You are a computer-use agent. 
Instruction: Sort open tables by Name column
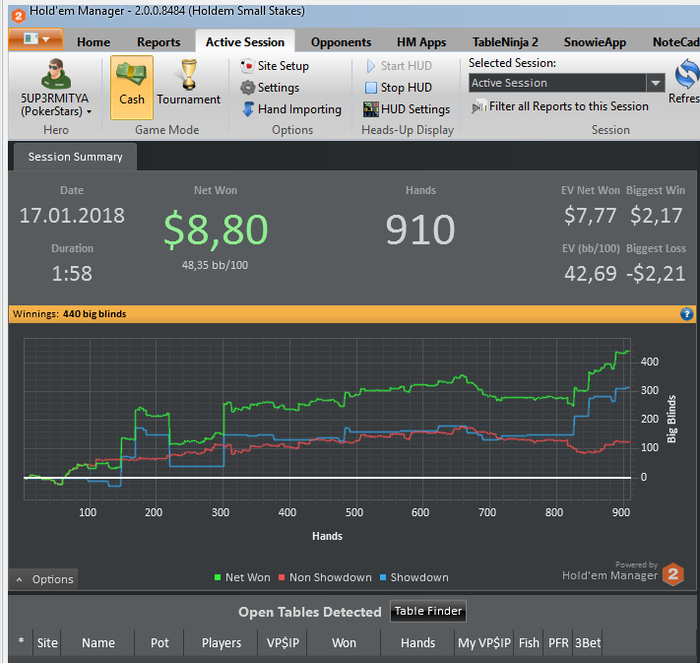coord(98,643)
